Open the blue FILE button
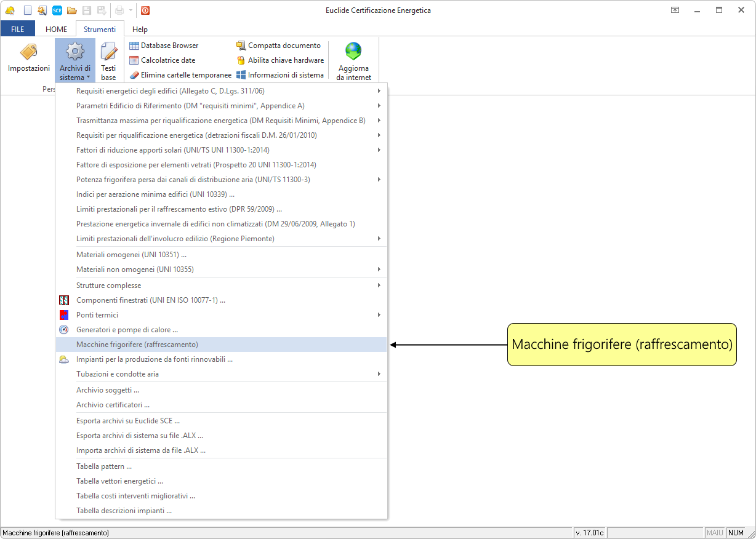 pos(18,29)
